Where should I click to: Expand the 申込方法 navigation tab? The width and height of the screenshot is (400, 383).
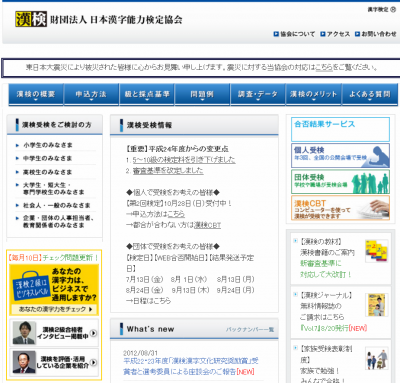pyautogui.click(x=91, y=95)
